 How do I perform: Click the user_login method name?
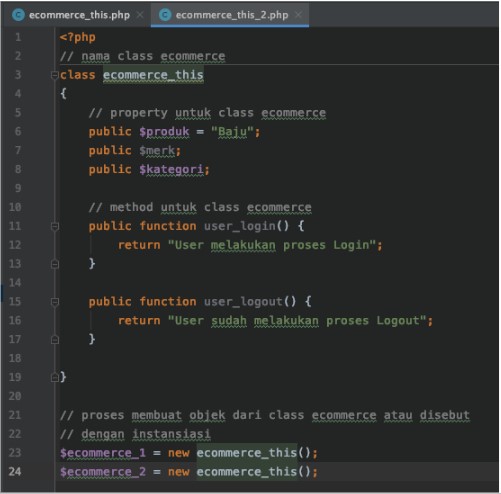(240, 226)
